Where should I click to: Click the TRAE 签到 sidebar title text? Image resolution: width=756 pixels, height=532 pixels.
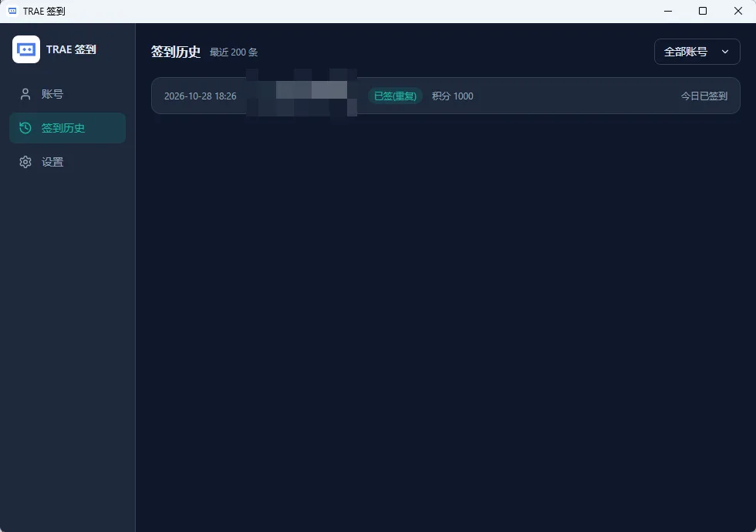(71, 49)
